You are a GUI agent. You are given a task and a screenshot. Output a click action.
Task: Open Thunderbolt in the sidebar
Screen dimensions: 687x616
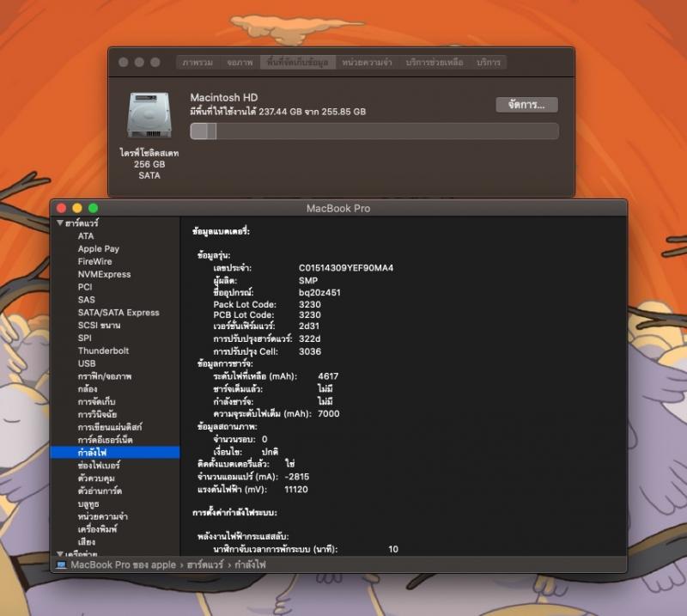click(103, 351)
